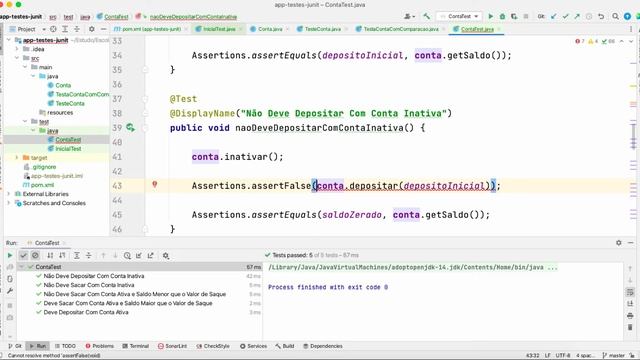Build project with the hammer icon

coord(427,16)
